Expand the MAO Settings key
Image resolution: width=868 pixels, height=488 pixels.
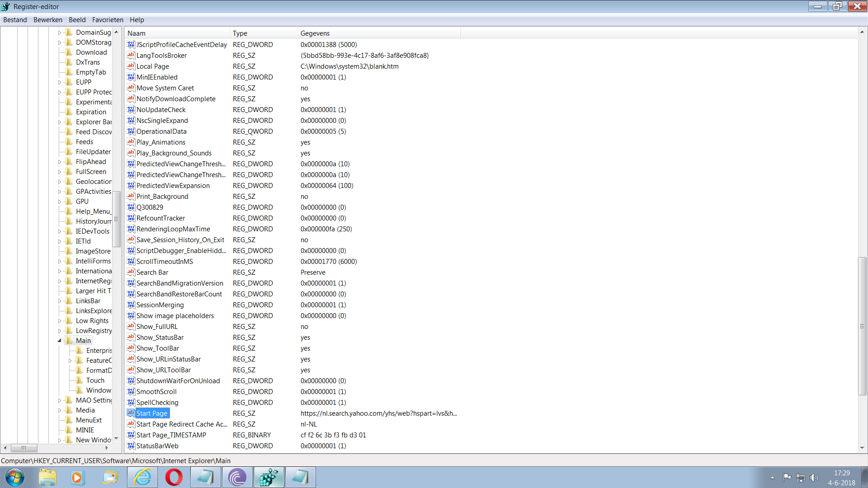pyautogui.click(x=59, y=400)
